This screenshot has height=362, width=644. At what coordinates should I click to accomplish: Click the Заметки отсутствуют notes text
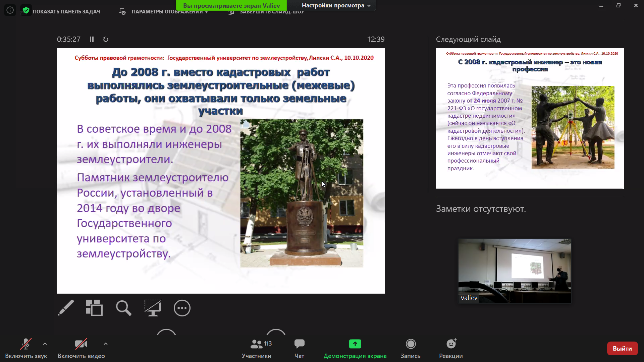481,209
